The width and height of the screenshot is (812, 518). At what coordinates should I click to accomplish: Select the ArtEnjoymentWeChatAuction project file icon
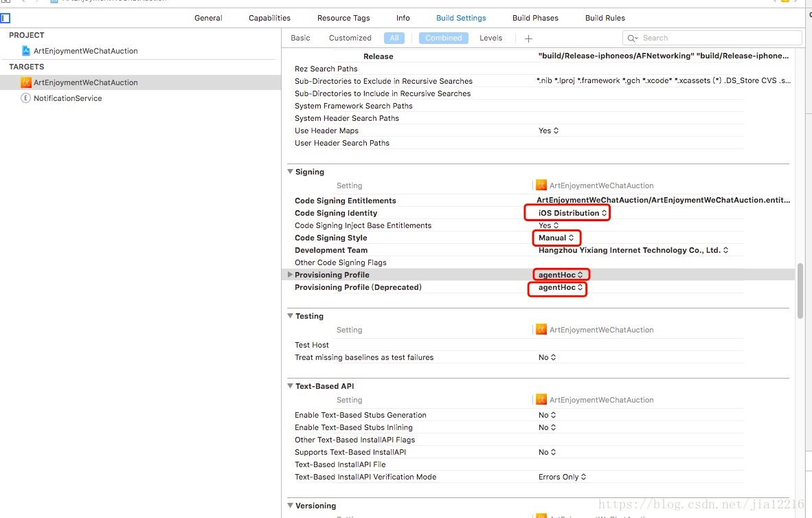point(26,51)
